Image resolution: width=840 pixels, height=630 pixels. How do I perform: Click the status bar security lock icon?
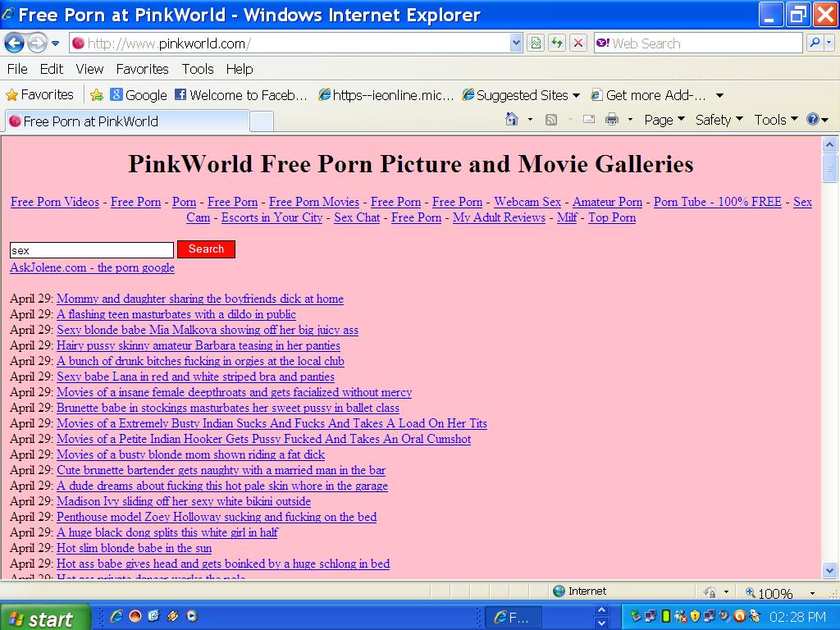710,592
